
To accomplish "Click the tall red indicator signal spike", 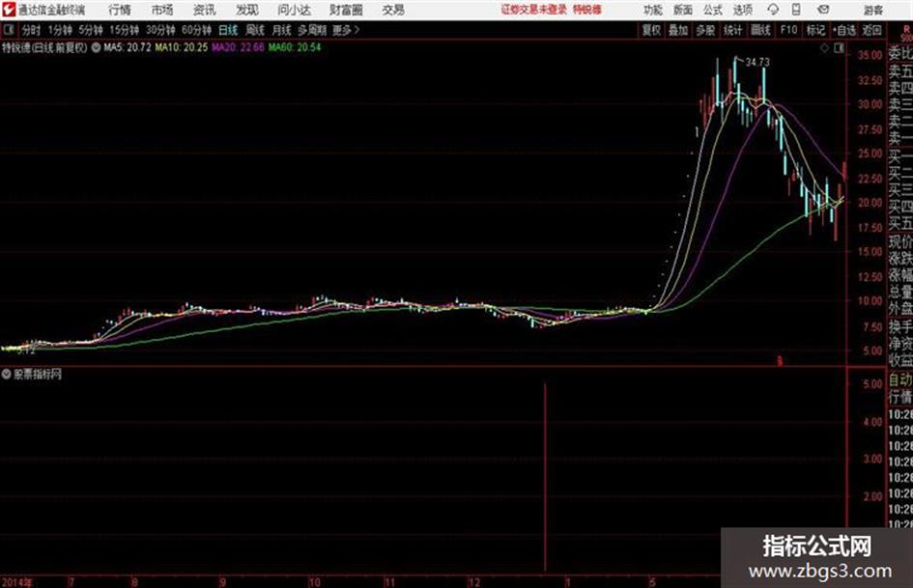I will (x=545, y=476).
